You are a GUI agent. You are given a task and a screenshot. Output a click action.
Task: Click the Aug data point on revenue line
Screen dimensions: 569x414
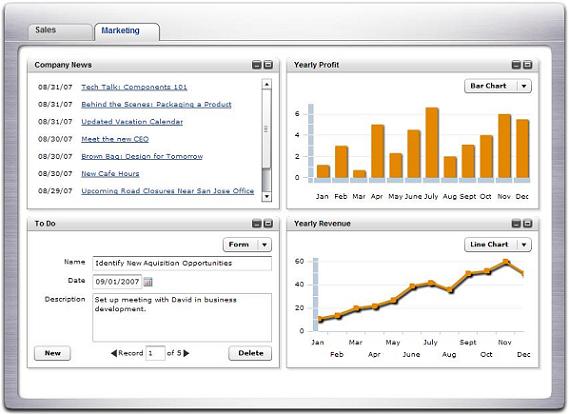(x=450, y=290)
